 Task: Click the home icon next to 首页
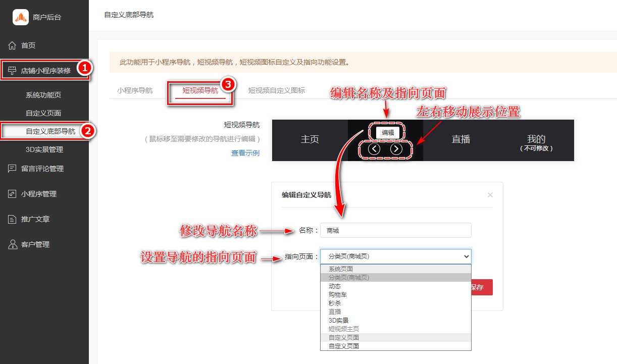[x=13, y=45]
